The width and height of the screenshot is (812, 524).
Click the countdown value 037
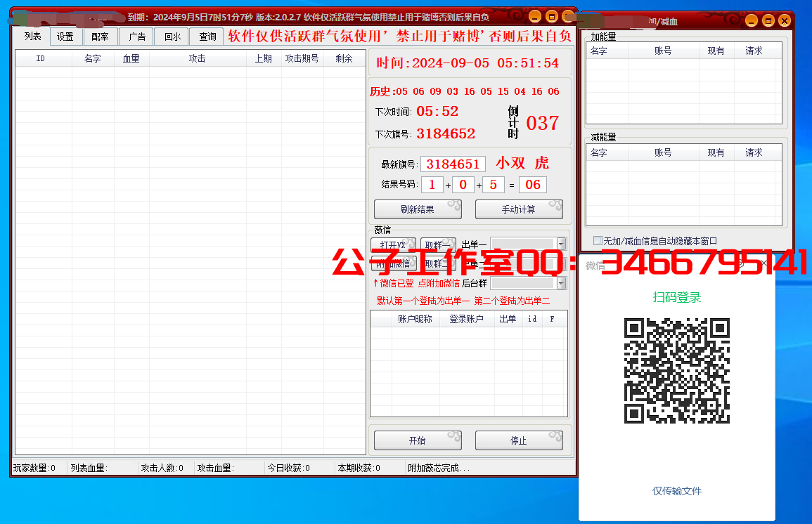[x=543, y=123]
